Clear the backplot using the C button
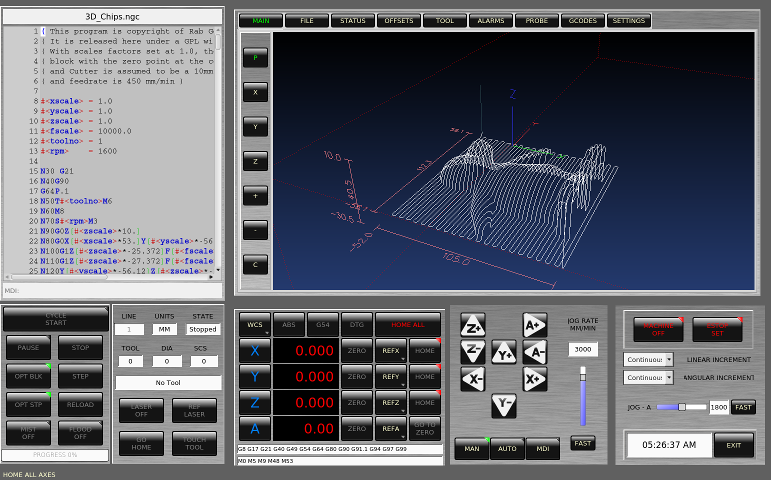Screen dimensions: 771x480 256,265
